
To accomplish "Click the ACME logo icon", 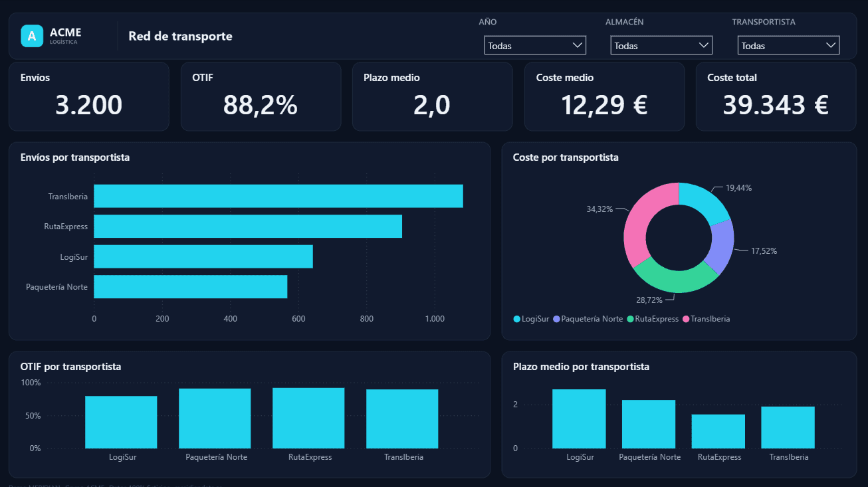I will point(32,36).
